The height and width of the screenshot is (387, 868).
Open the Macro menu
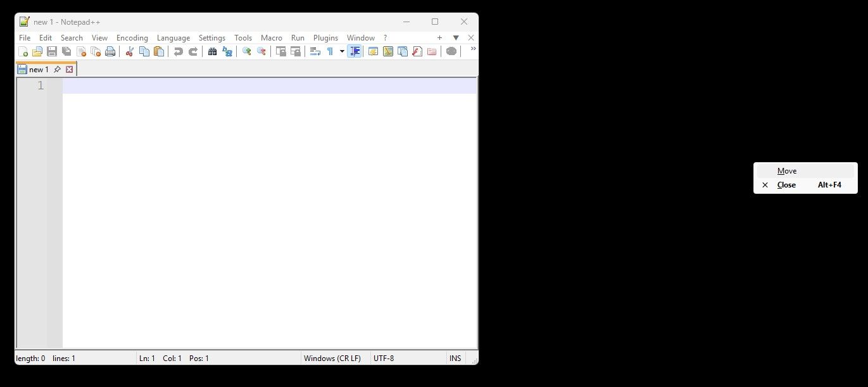(x=272, y=38)
